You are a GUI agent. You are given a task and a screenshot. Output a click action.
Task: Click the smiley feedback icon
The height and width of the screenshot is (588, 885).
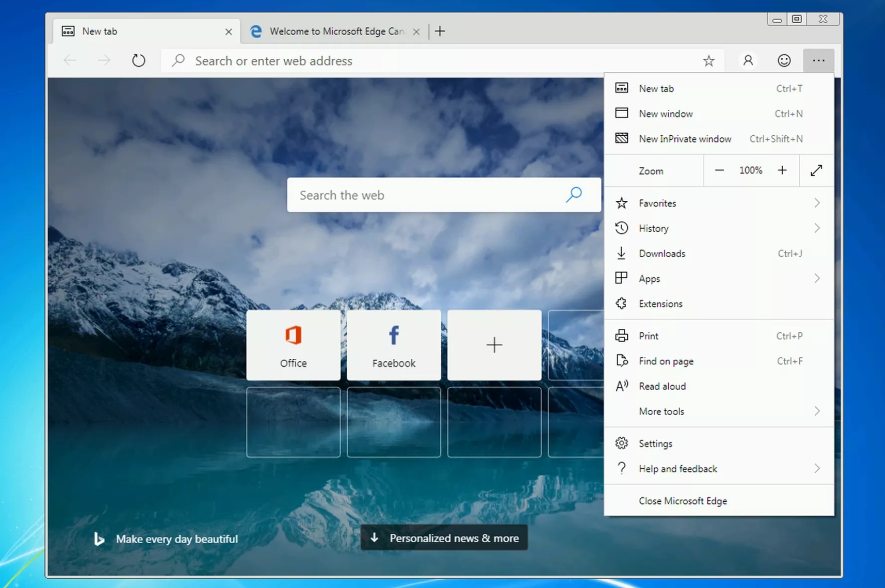784,61
